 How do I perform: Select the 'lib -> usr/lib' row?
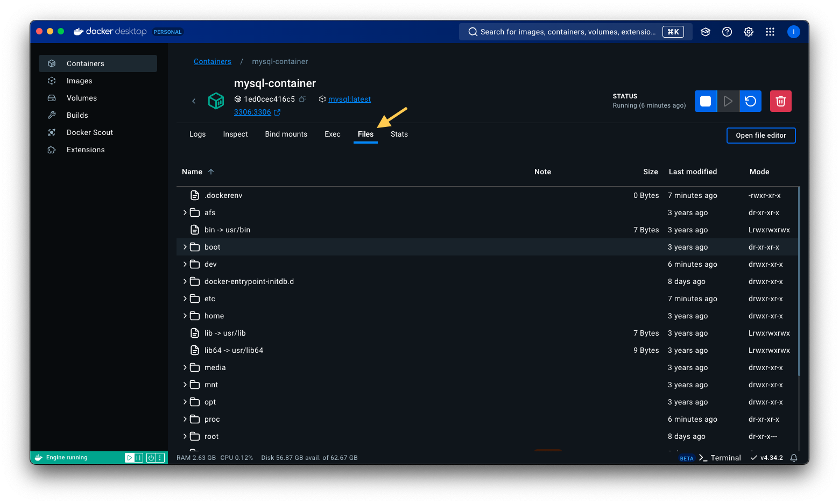click(488, 333)
